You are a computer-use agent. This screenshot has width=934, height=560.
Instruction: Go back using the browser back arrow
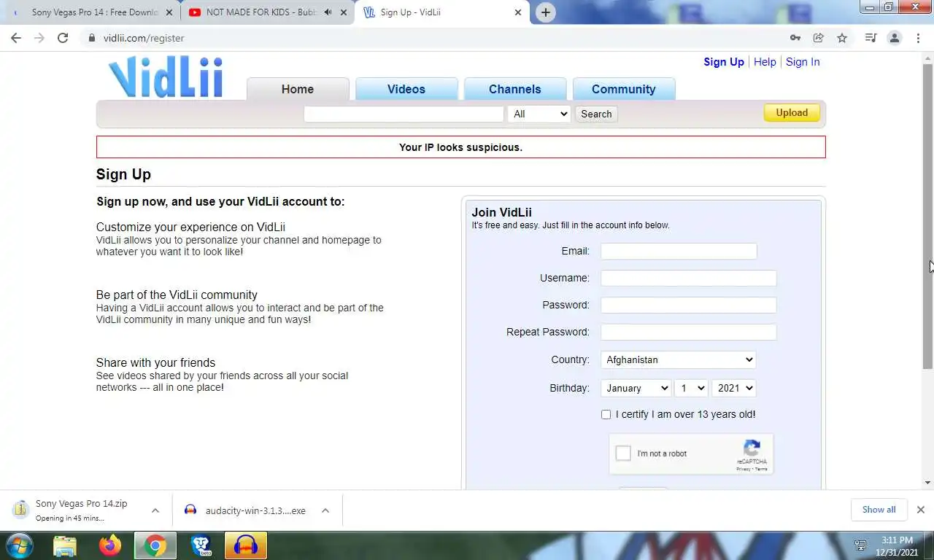(16, 38)
